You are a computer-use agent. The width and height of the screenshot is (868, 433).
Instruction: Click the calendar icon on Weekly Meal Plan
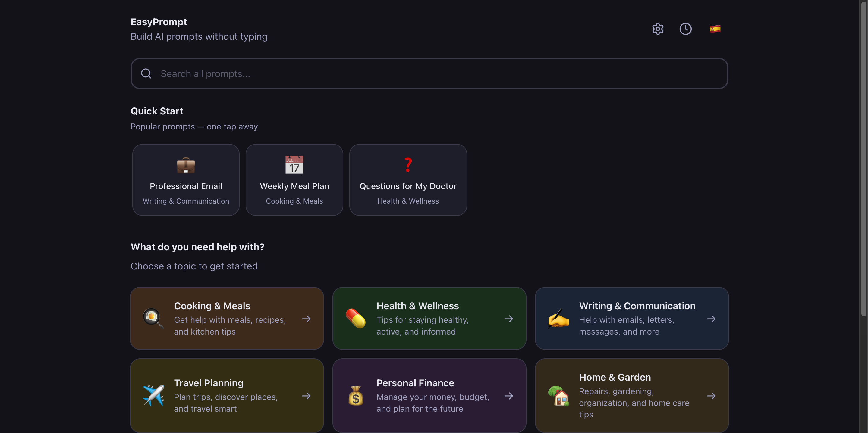[x=294, y=165]
